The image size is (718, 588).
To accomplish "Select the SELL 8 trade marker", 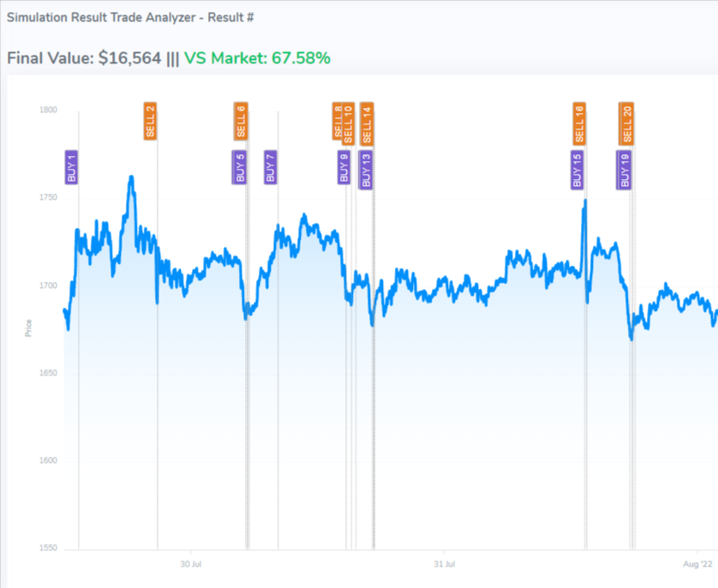I will pyautogui.click(x=338, y=121).
